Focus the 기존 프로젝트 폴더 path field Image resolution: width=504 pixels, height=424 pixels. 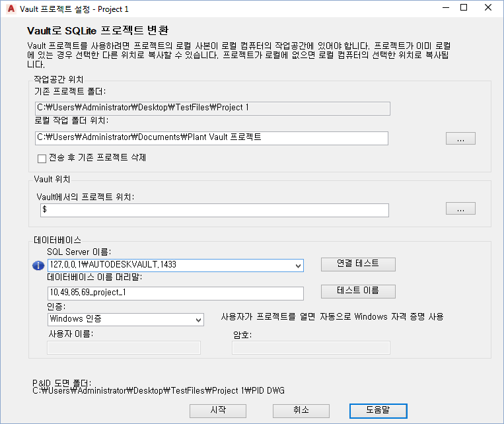(213, 108)
